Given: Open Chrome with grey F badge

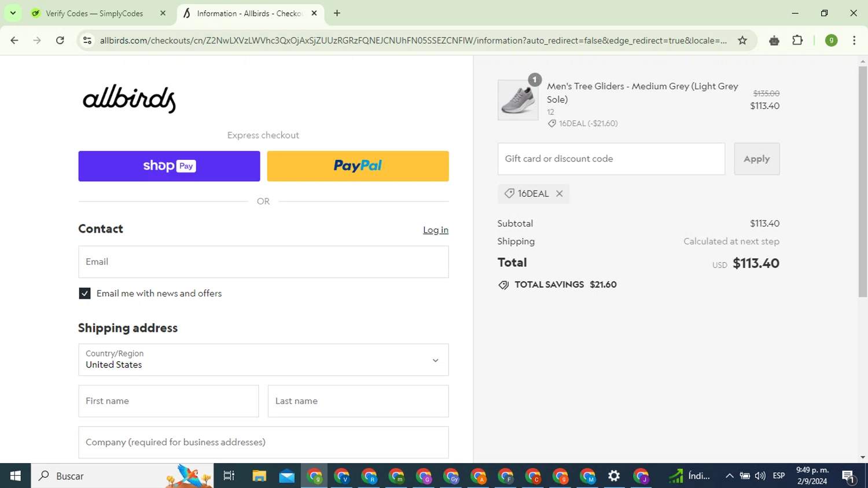Looking at the screenshot, I should click(x=506, y=476).
